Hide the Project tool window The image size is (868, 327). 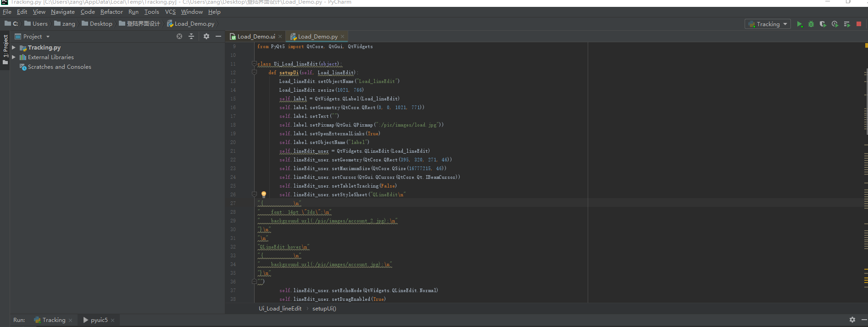tap(218, 36)
